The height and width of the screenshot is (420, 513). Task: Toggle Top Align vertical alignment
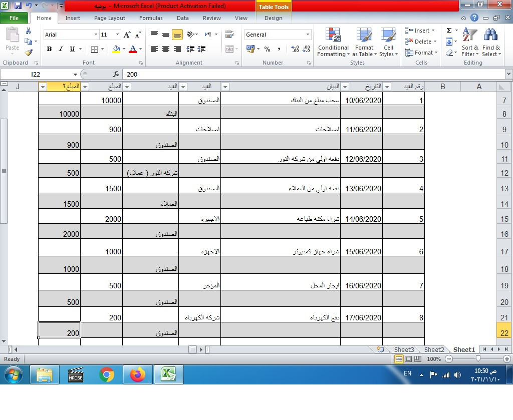(154, 35)
